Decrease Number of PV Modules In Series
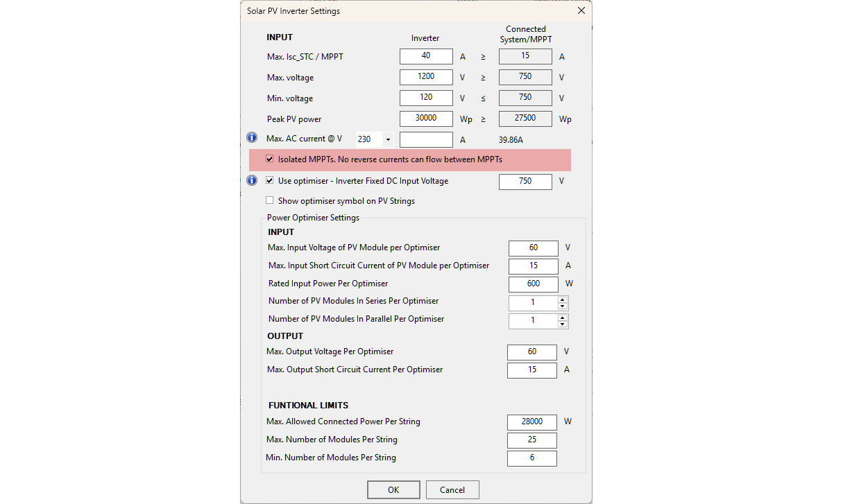This screenshot has width=868, height=504. click(x=563, y=306)
